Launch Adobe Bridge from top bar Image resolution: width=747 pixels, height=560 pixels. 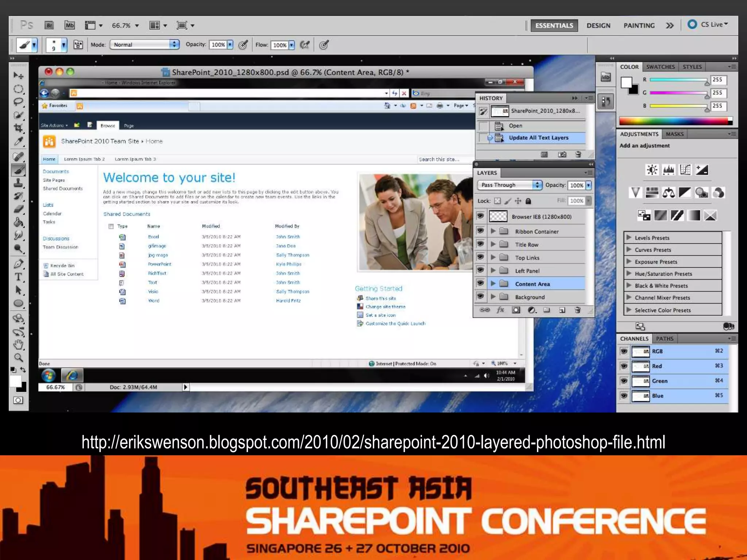coord(49,25)
